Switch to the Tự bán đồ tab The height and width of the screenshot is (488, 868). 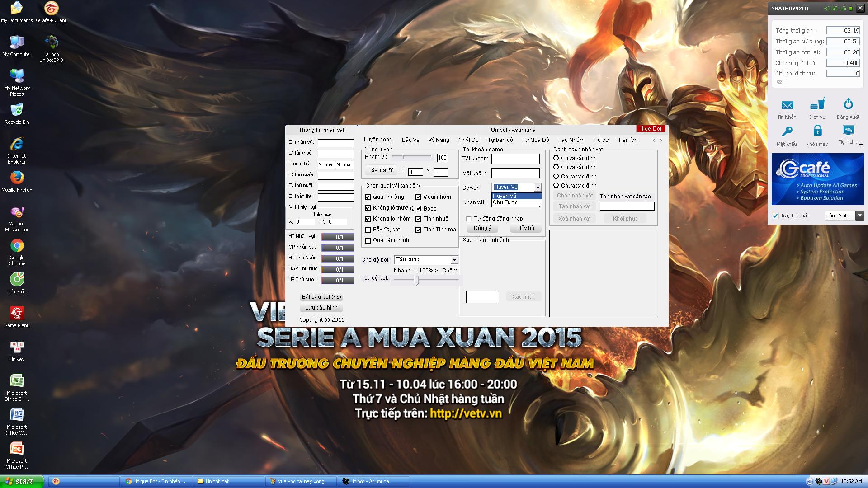[500, 140]
